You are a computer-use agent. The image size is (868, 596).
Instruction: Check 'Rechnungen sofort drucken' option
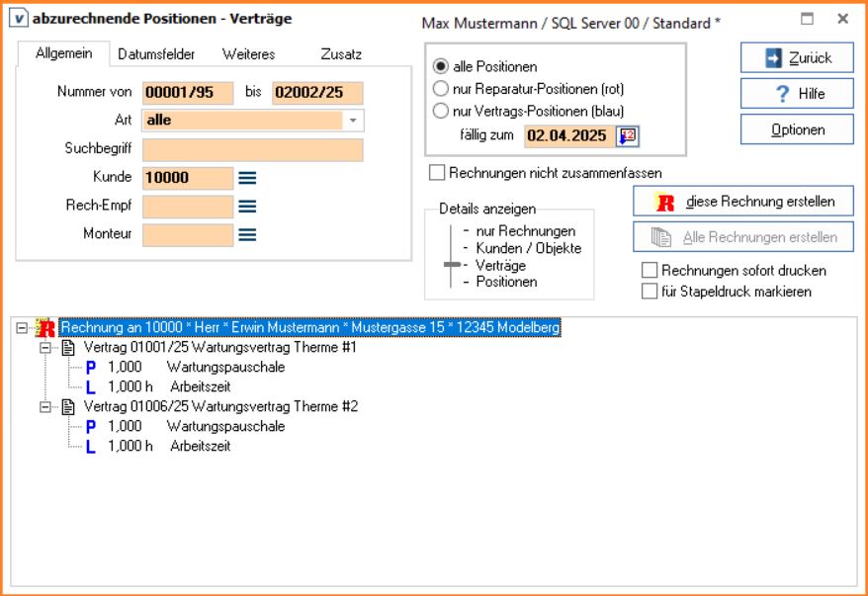click(650, 270)
